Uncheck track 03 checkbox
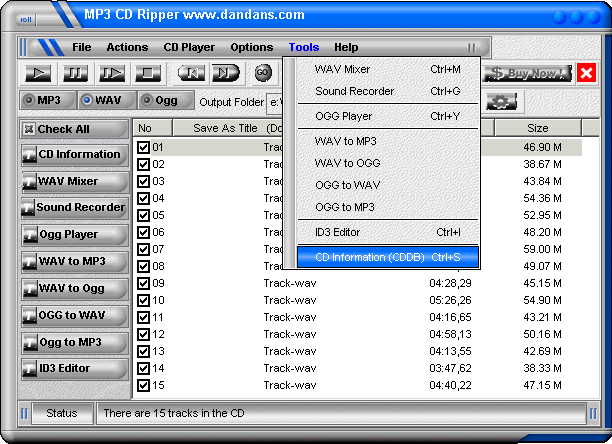 click(x=143, y=181)
